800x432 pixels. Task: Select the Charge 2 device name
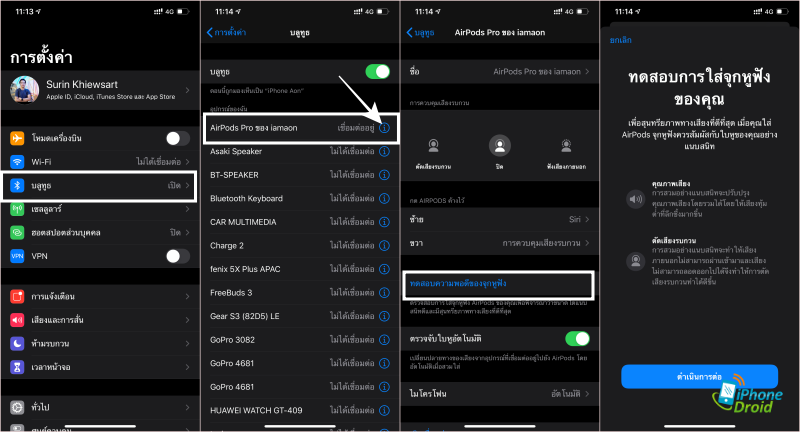pyautogui.click(x=227, y=245)
